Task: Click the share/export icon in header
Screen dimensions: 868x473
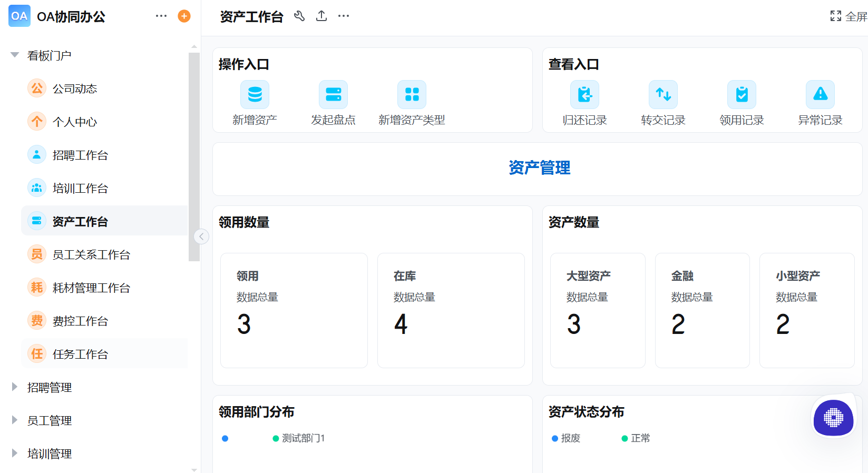Action: 321,16
